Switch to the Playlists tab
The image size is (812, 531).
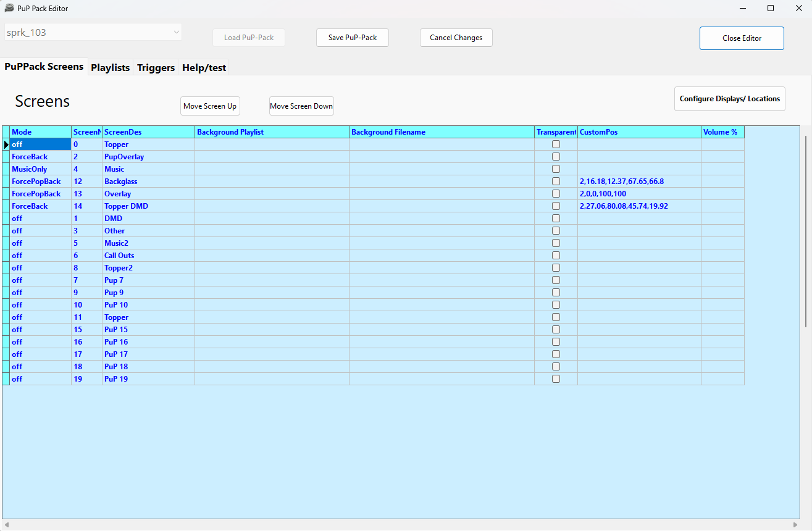(x=110, y=68)
